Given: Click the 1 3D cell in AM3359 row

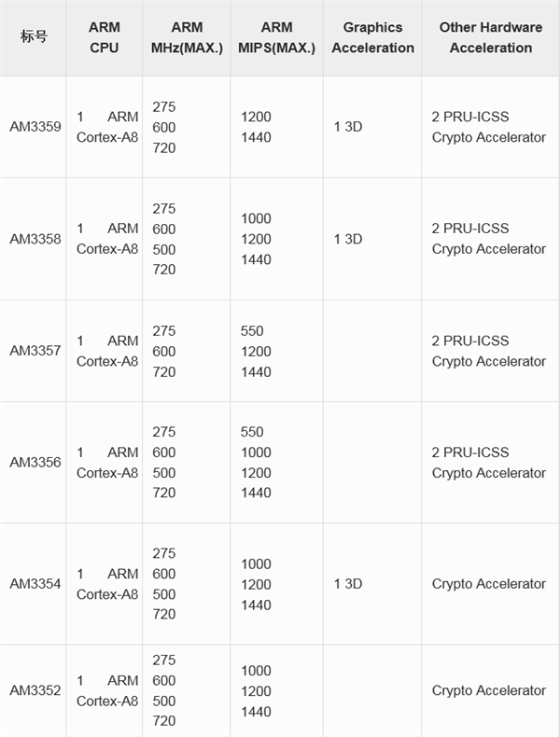Looking at the screenshot, I should click(x=347, y=127).
